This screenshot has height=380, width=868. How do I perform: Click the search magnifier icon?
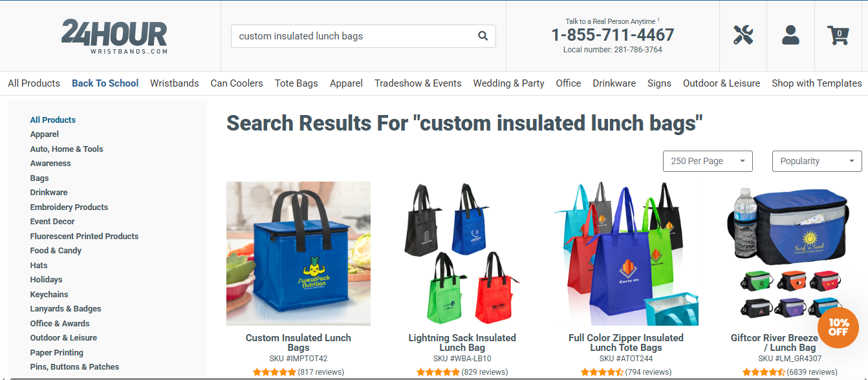pyautogui.click(x=483, y=36)
